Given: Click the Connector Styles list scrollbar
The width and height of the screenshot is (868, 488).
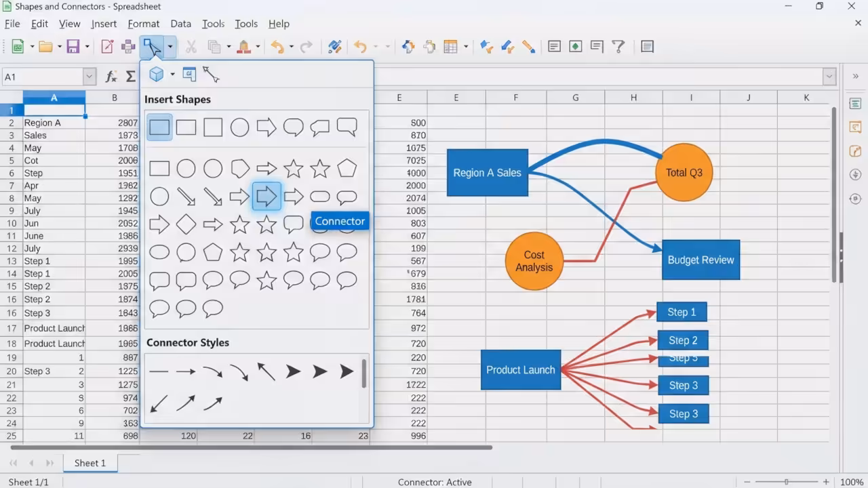Looking at the screenshot, I should tap(364, 373).
